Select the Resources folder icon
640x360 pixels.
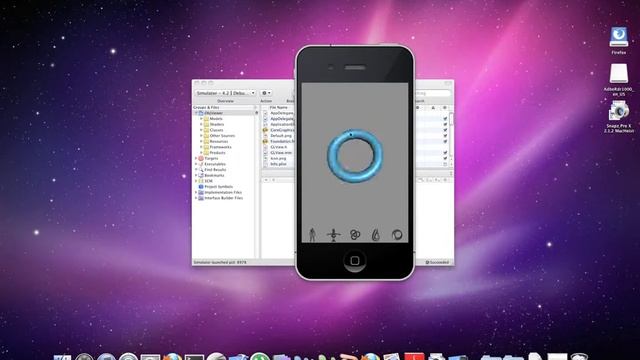tap(207, 142)
